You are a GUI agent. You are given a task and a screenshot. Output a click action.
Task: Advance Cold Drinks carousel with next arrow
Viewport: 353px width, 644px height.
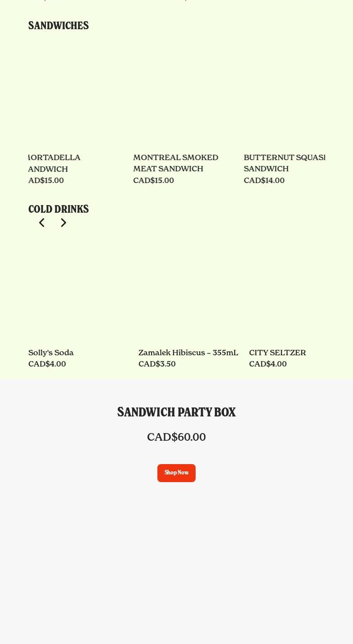click(63, 223)
